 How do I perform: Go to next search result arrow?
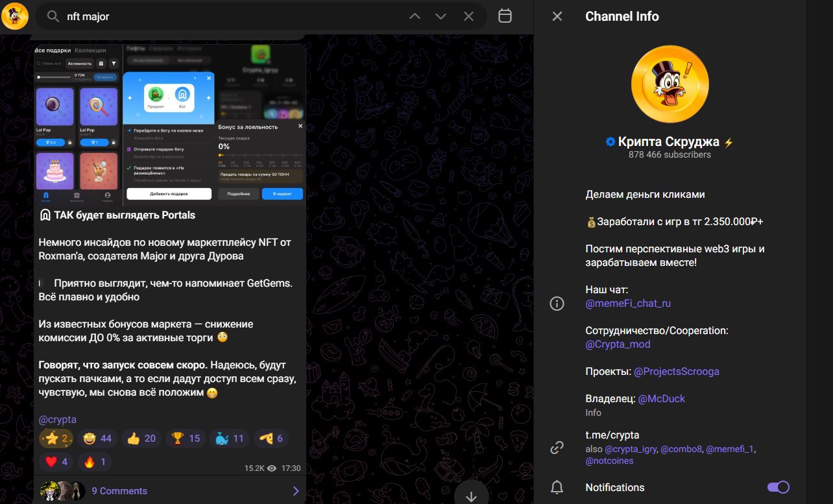coord(441,16)
